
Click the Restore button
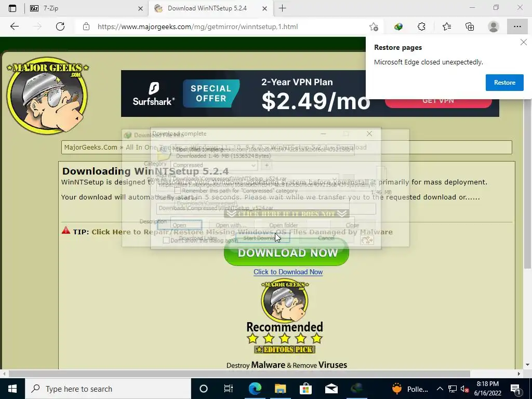click(x=504, y=83)
